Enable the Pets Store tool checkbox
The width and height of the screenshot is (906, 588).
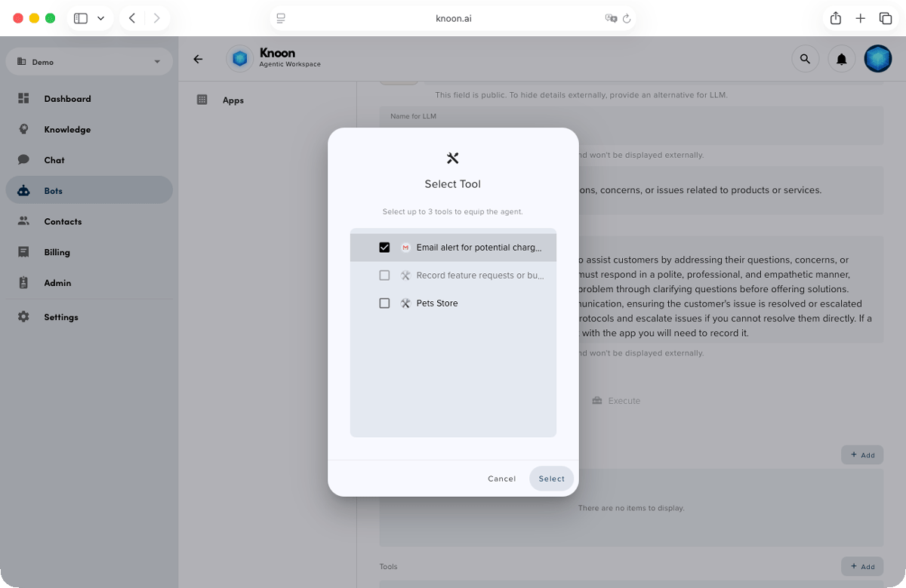coord(384,303)
